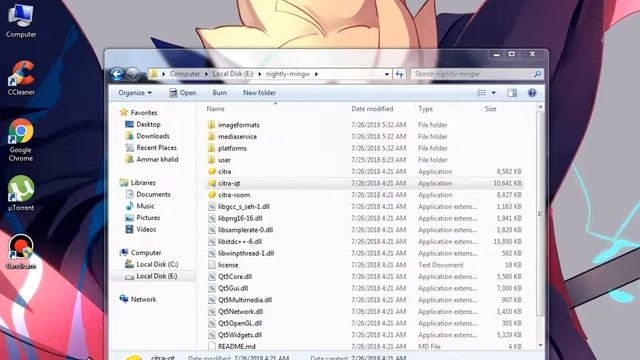The height and width of the screenshot is (360, 640).
Task: Open Google Chrome desktop shortcut
Action: click(21, 140)
